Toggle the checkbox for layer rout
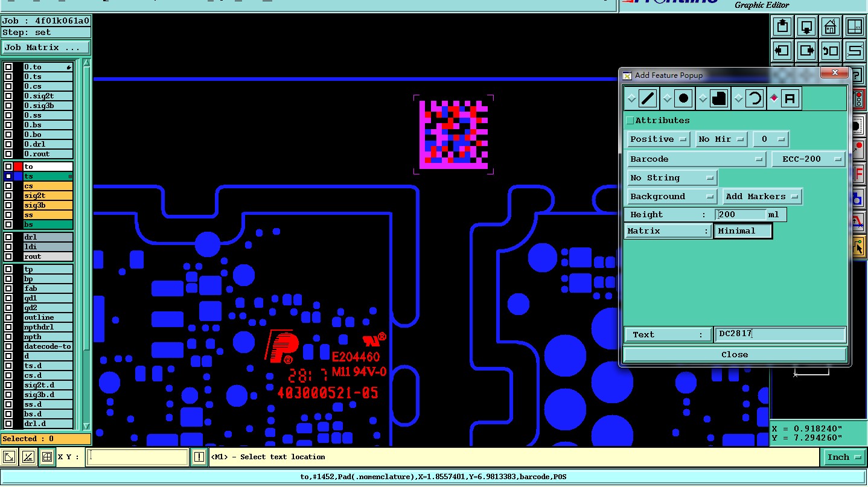 (8, 256)
